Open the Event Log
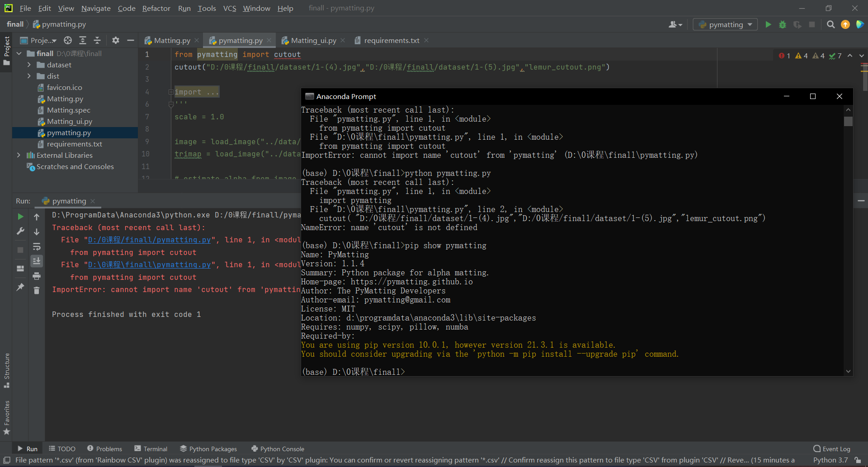 point(831,448)
